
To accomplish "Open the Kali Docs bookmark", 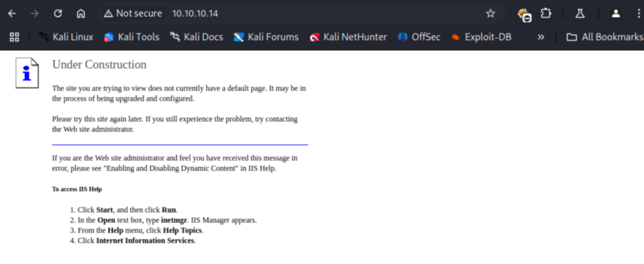I will [x=197, y=37].
